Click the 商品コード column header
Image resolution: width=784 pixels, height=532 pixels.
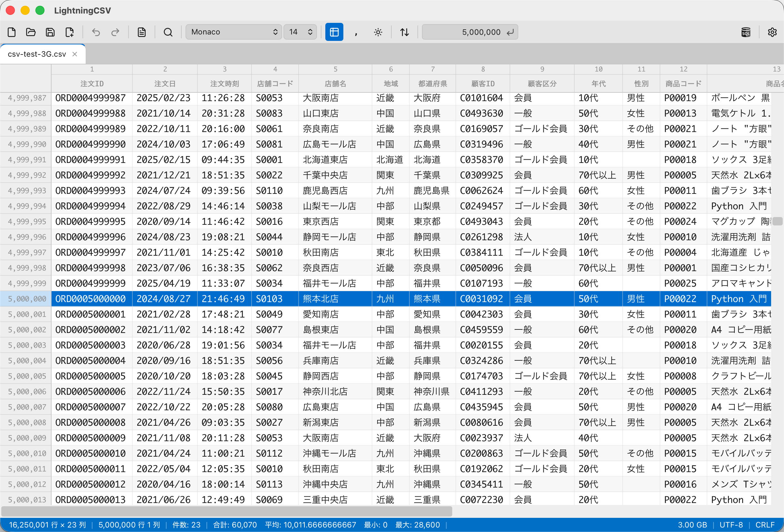pyautogui.click(x=684, y=84)
